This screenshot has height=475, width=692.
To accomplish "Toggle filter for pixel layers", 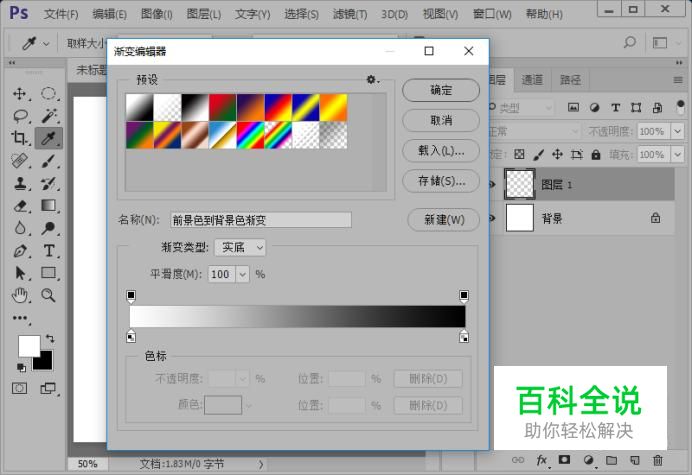I will click(573, 107).
